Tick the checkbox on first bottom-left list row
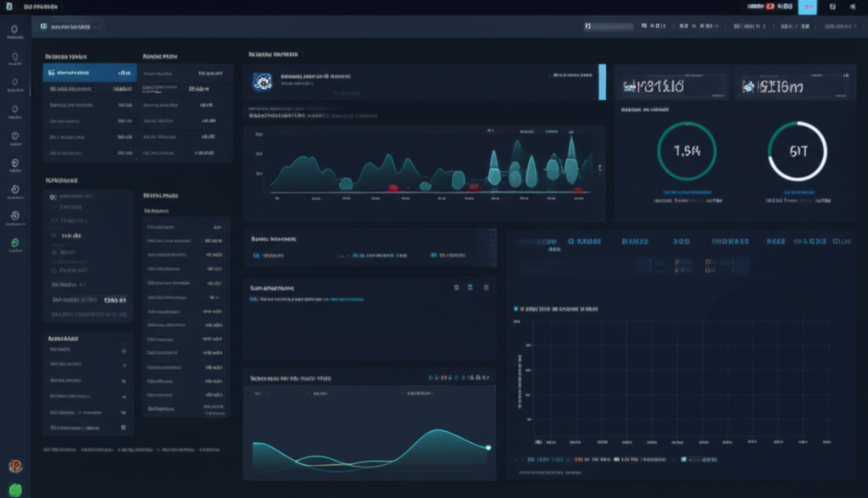 pyautogui.click(x=124, y=351)
